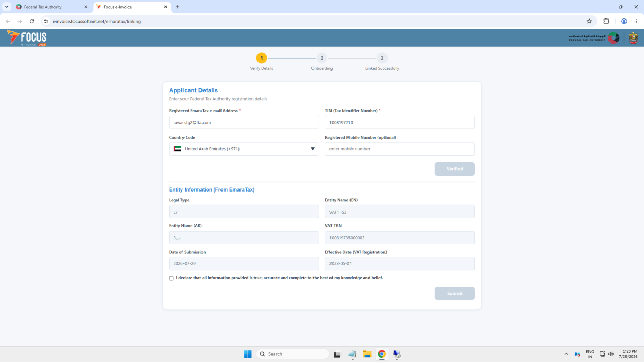The image size is (644, 362).
Task: Click step 3 Linked Successfully indicator
Action: click(382, 58)
